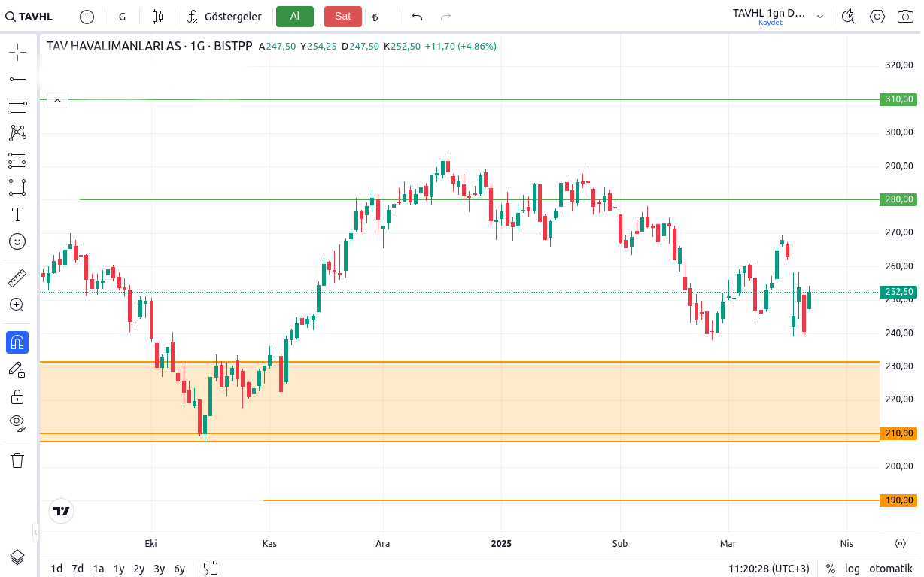Undo the last chart action
The image size is (924, 577).
tap(418, 17)
